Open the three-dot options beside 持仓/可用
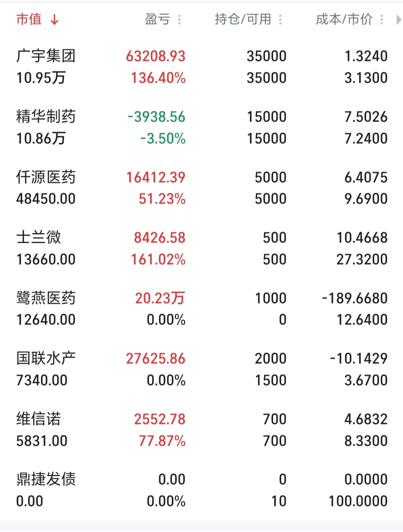Image resolution: width=403 pixels, height=532 pixels. pyautogui.click(x=280, y=19)
